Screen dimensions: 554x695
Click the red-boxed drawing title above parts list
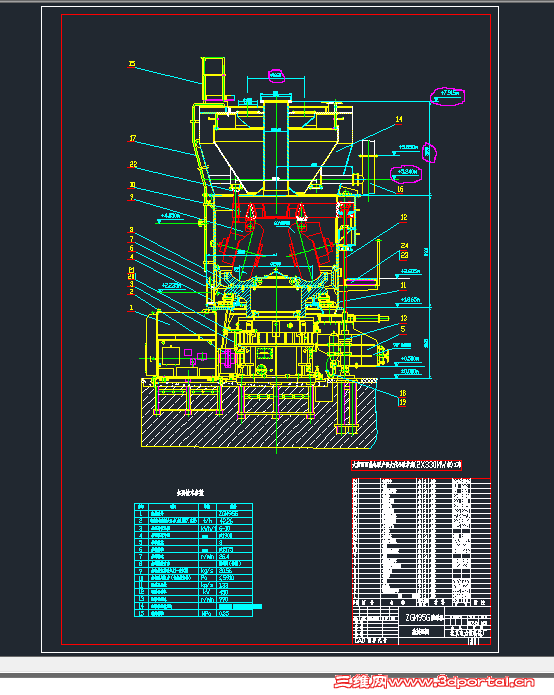(x=406, y=465)
